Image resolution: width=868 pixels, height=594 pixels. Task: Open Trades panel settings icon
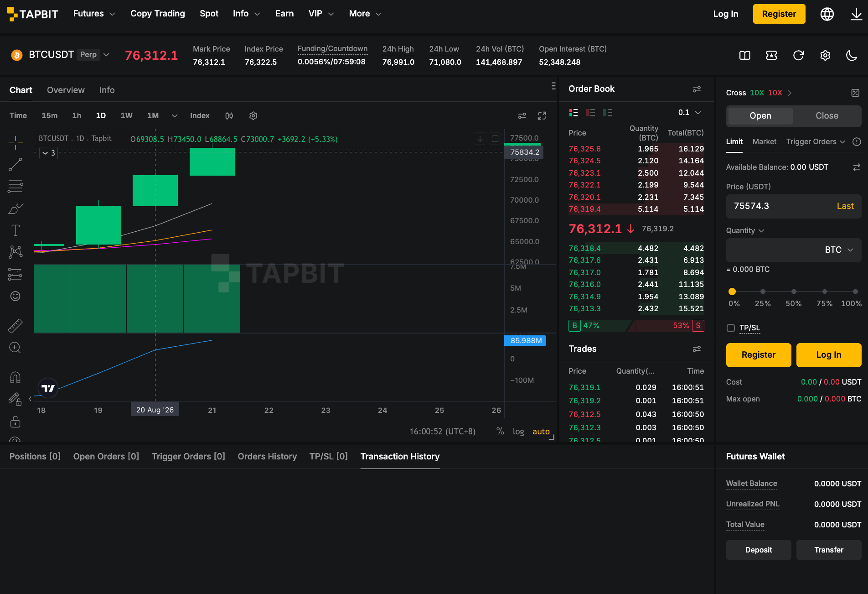point(697,349)
